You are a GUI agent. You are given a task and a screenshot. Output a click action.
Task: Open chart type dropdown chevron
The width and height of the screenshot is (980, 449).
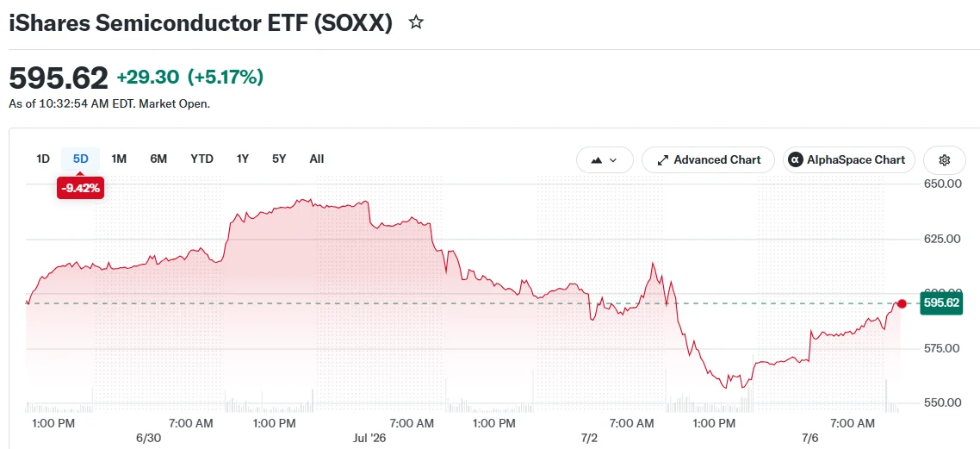point(612,160)
